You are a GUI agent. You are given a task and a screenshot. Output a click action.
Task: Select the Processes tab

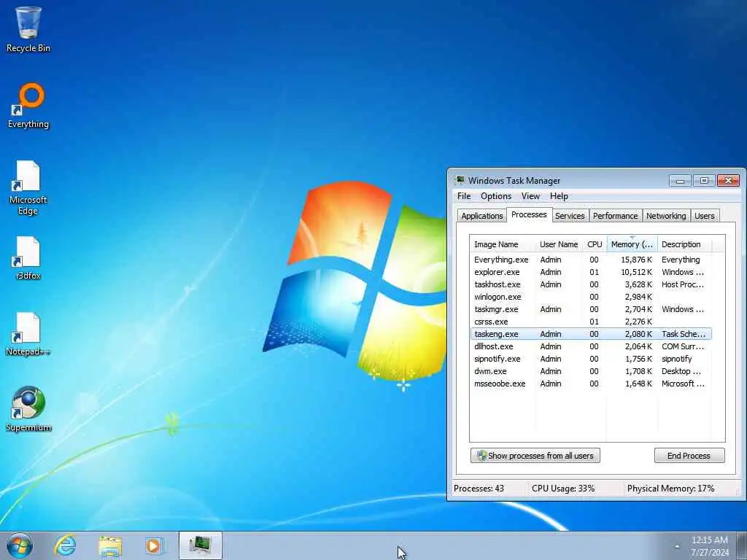529,215
